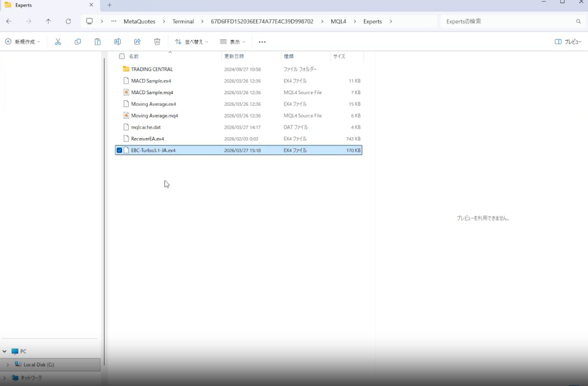The image size is (588, 386).
Task: Click the Moving Average.ex4 file icon
Action: [126, 104]
